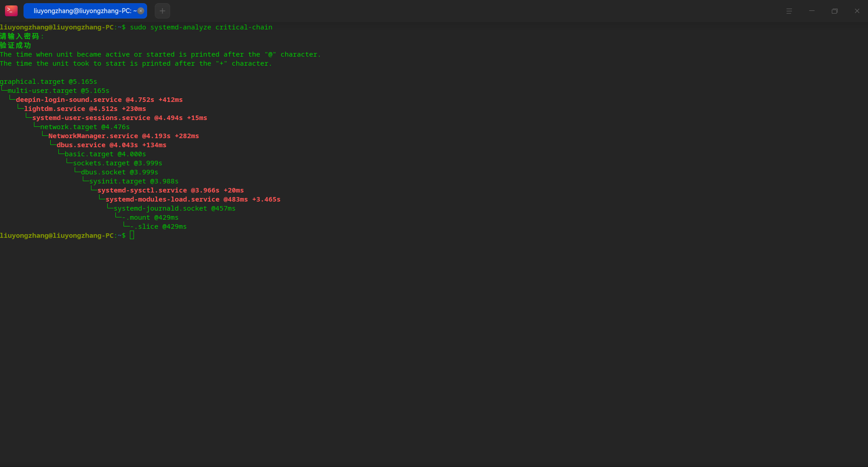Image resolution: width=868 pixels, height=467 pixels.
Task: Click the 'systemd-journald.socket @457ms' line
Action: pyautogui.click(x=175, y=208)
